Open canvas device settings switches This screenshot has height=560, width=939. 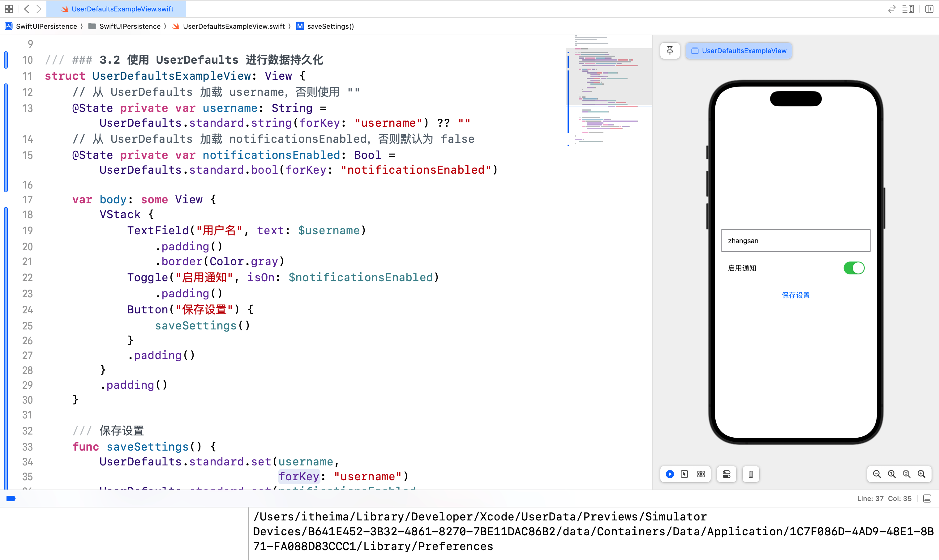point(727,474)
